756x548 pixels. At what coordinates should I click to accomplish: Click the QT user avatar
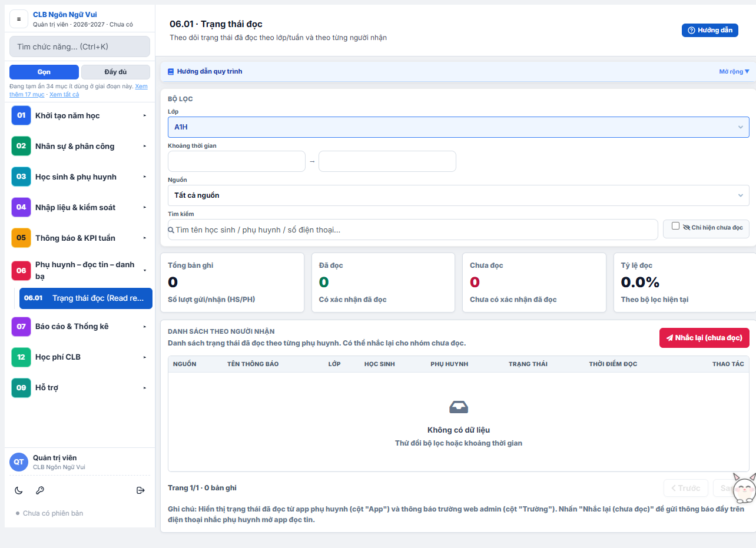coord(19,462)
